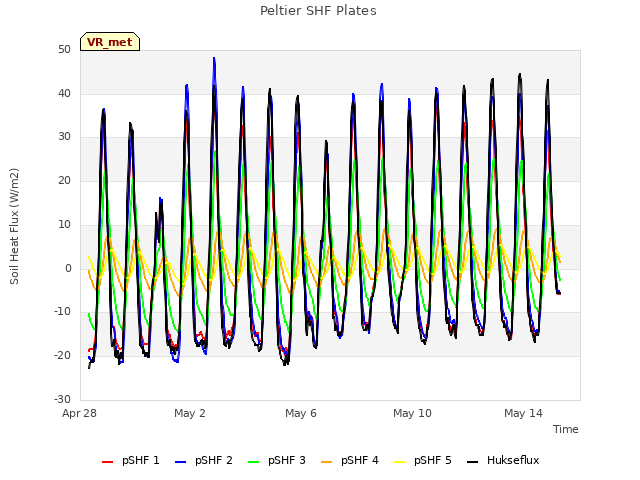Click the red pSHF 1 legend swatch

pos(107,462)
